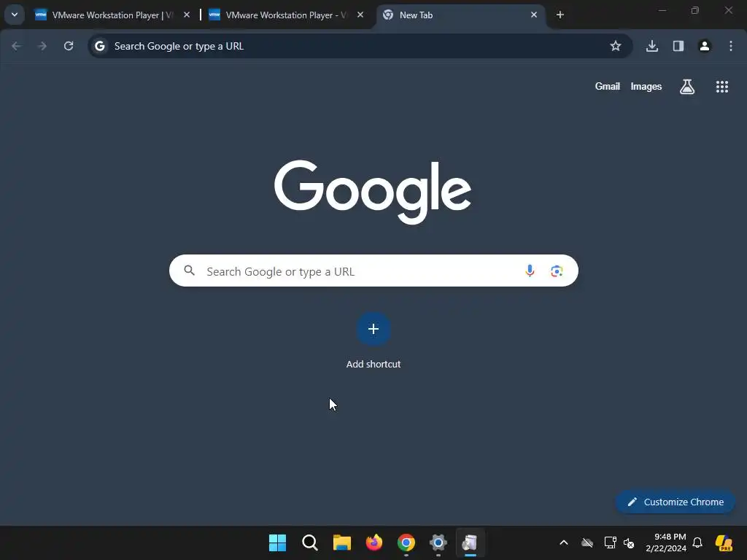Image resolution: width=747 pixels, height=560 pixels.
Task: Click the OneDrive cloud tray icon
Action: [x=587, y=542]
